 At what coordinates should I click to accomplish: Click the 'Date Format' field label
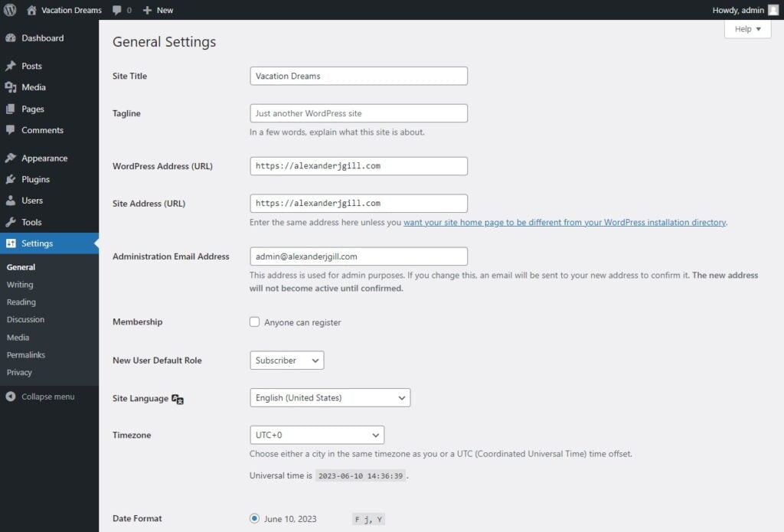[x=137, y=518]
